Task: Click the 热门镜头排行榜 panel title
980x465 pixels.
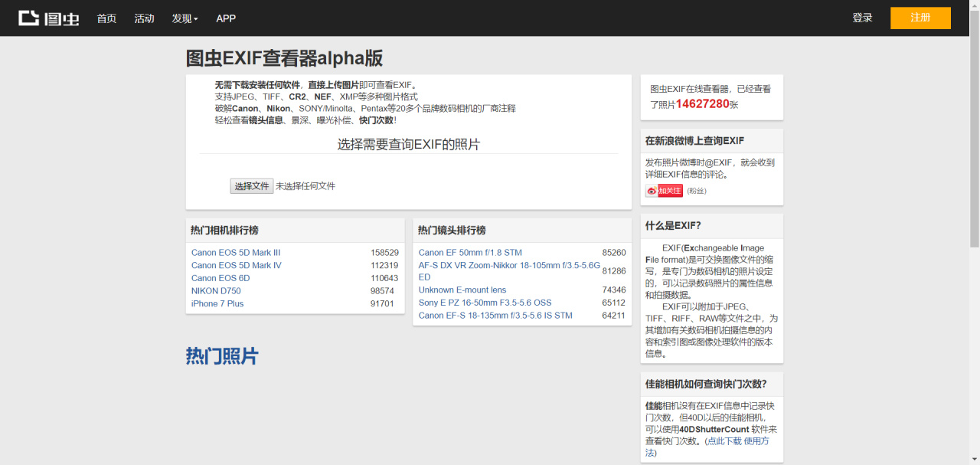Action: click(x=452, y=231)
